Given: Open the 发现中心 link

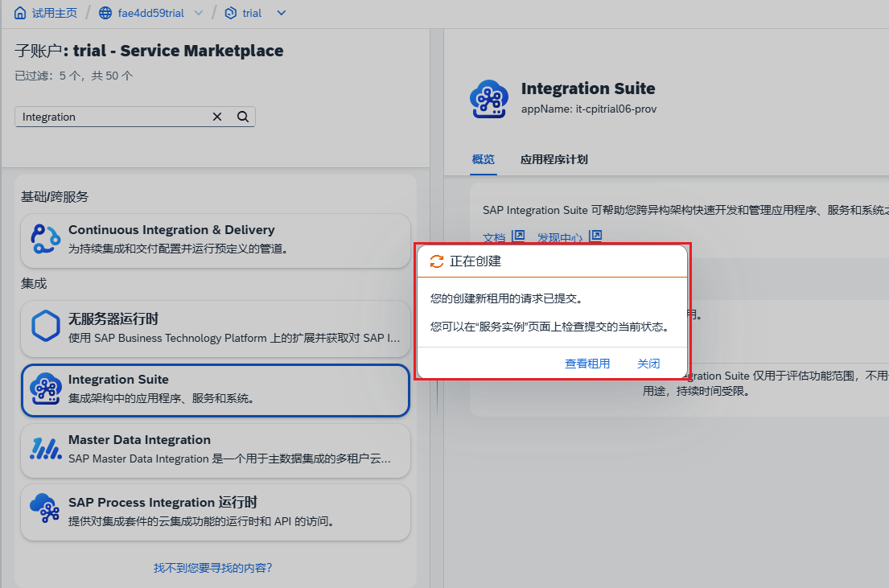Looking at the screenshot, I should click(x=561, y=236).
